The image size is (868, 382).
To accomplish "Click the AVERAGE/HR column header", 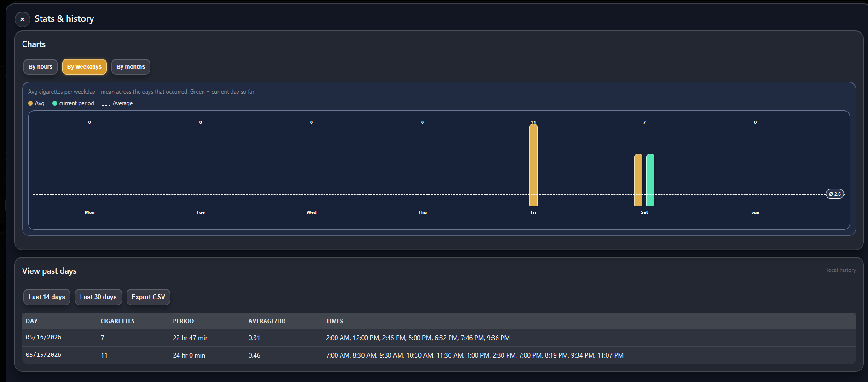I will (267, 321).
